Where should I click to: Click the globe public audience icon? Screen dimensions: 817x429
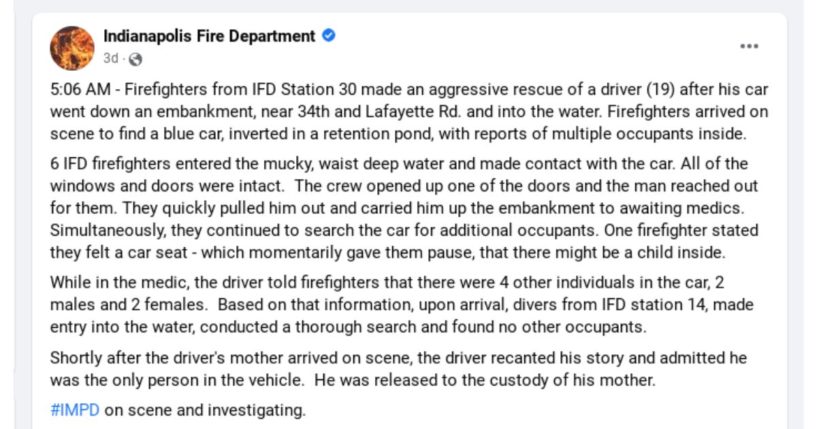tap(135, 59)
